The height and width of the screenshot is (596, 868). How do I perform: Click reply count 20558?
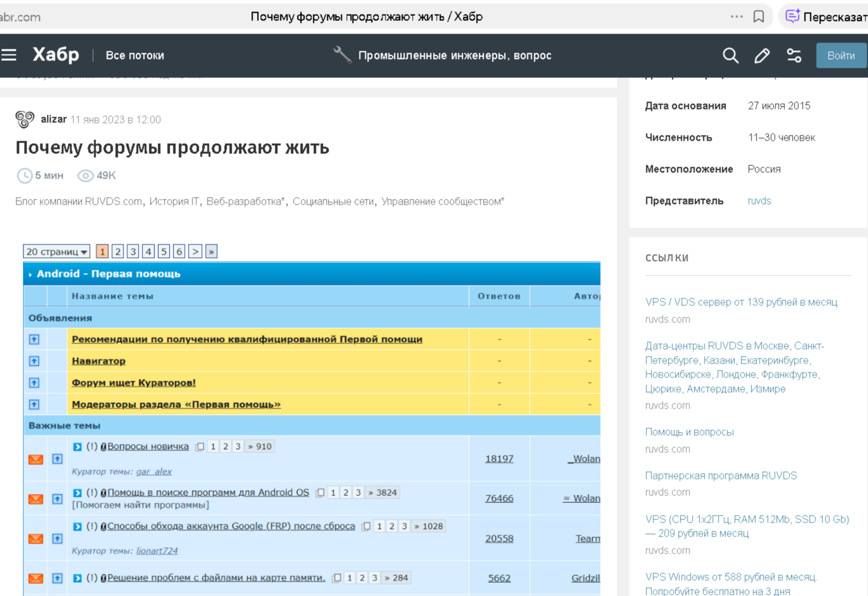click(499, 538)
